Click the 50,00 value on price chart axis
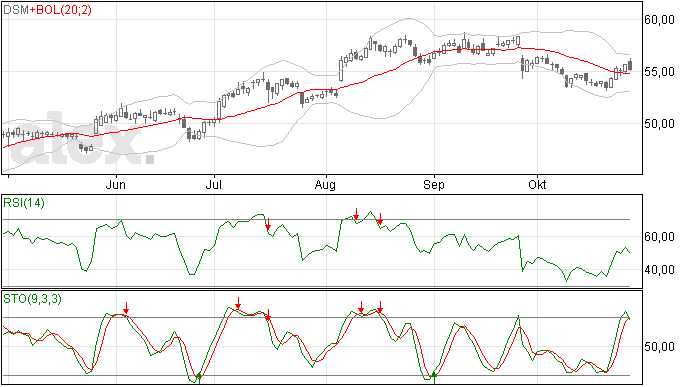Screen dimensions: 690x387 [659, 124]
